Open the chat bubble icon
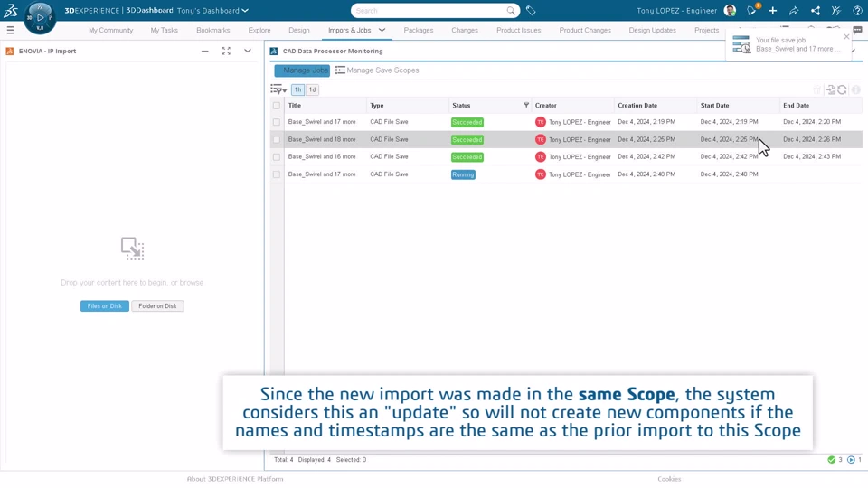The image size is (868, 488). coord(857,31)
